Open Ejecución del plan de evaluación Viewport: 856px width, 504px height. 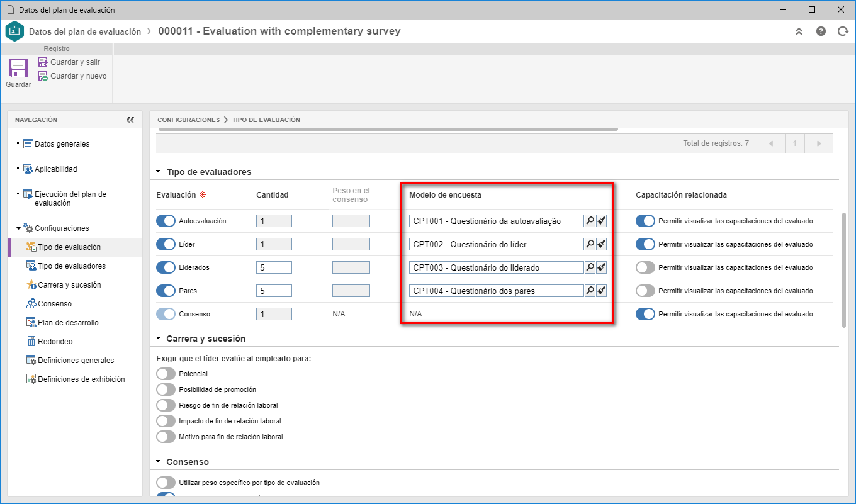click(x=64, y=199)
